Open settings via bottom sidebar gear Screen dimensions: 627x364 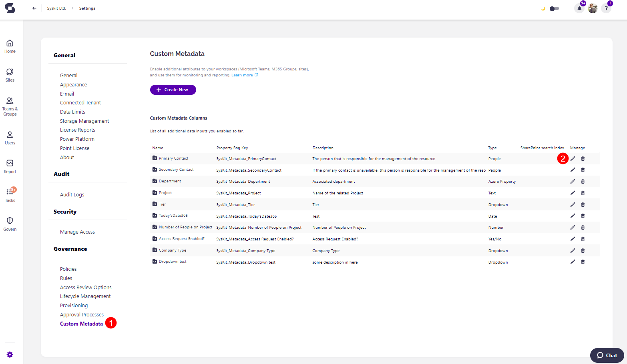pyautogui.click(x=10, y=354)
